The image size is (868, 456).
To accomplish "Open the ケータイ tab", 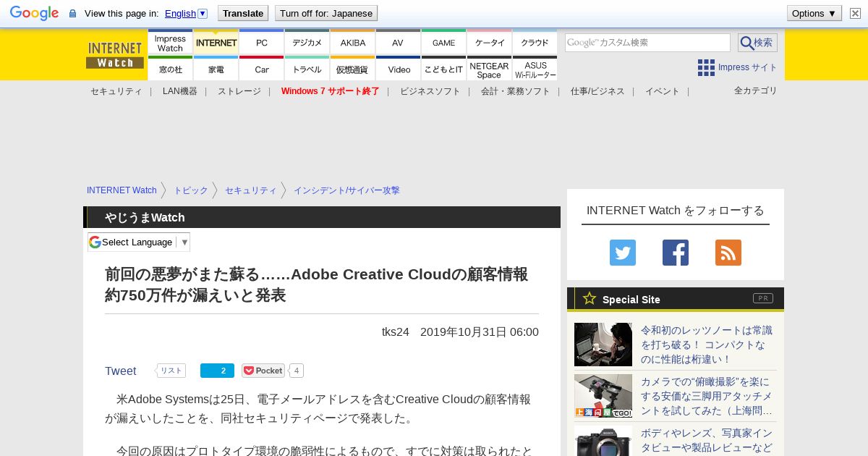I will pyautogui.click(x=490, y=43).
